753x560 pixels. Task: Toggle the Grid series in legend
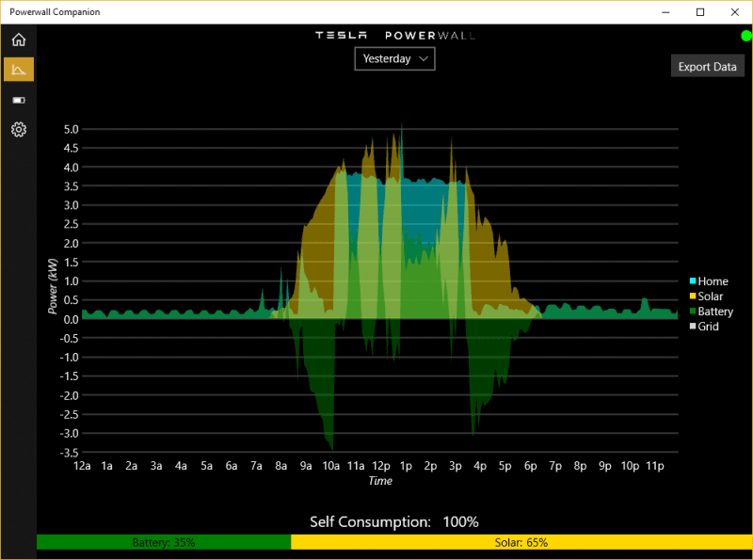coord(708,327)
